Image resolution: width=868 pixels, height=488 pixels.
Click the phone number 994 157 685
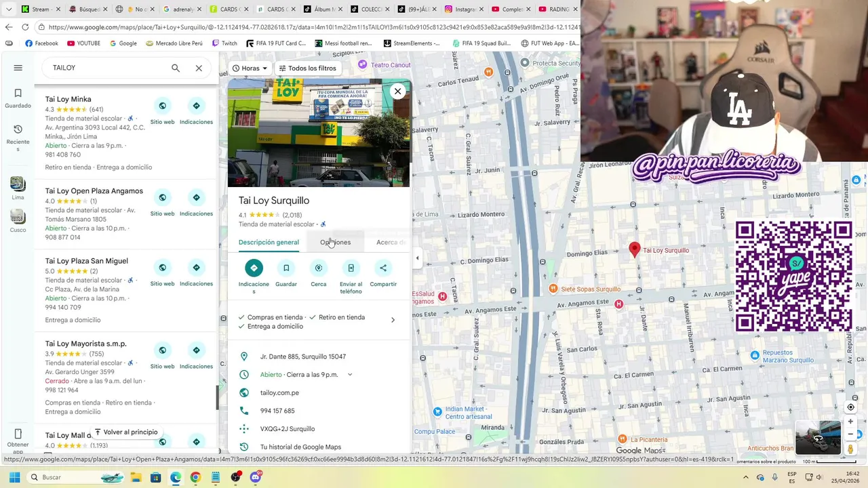[x=277, y=411]
